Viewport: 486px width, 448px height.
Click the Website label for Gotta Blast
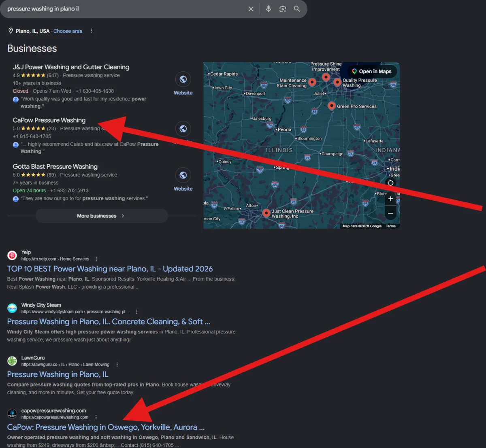(183, 189)
